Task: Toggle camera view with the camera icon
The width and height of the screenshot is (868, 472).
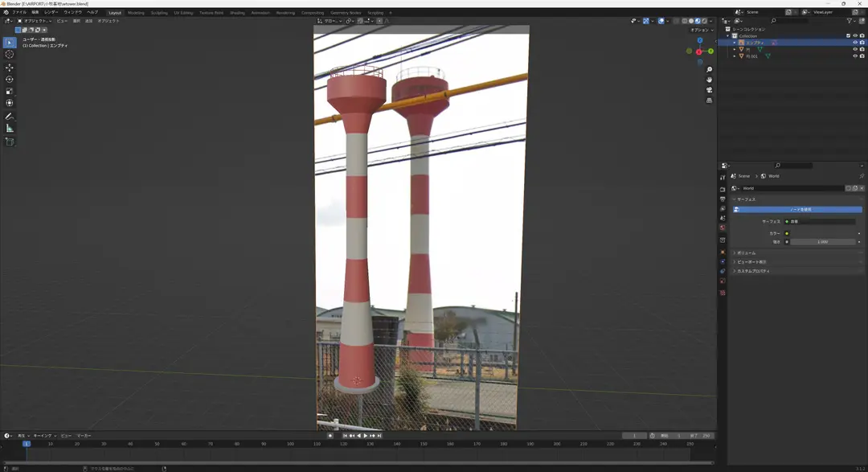Action: (x=709, y=90)
